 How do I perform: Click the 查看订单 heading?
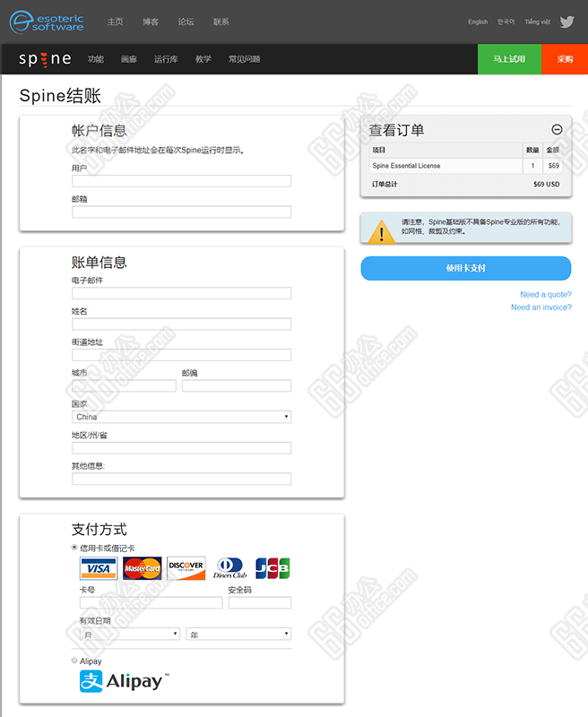[x=396, y=130]
